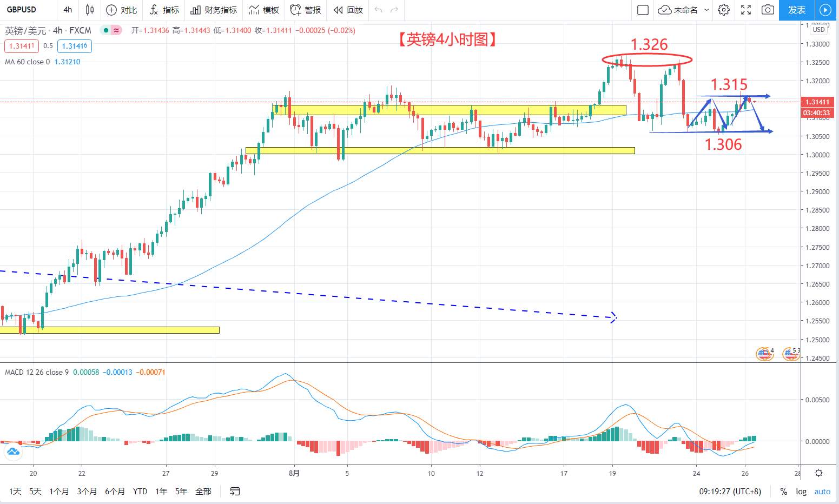Viewport: 839px width, 504px height.
Task: Create an alert with 警报 button
Action: coord(306,10)
